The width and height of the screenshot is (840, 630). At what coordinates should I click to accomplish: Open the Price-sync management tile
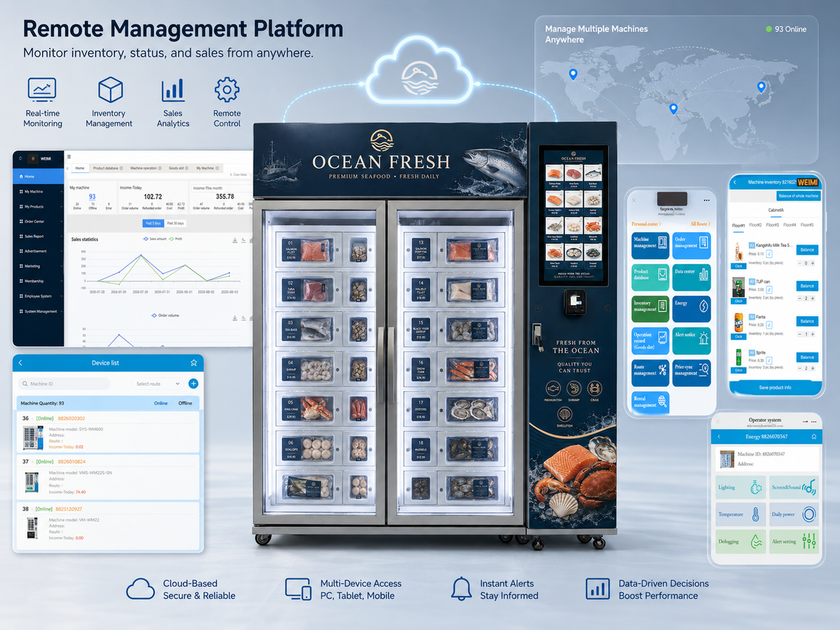point(692,372)
